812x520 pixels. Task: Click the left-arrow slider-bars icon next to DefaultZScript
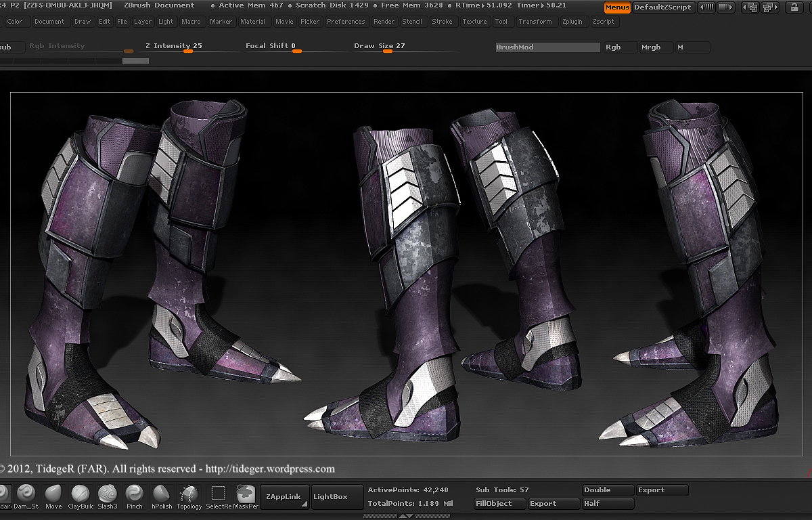pyautogui.click(x=706, y=7)
